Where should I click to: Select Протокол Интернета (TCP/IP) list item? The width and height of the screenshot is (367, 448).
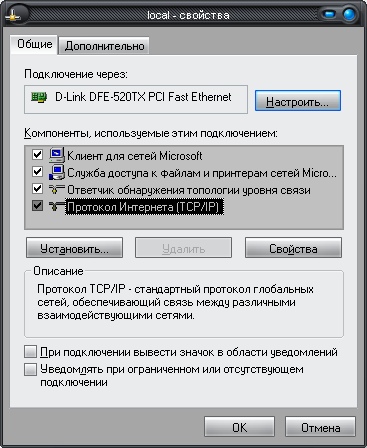tap(143, 207)
